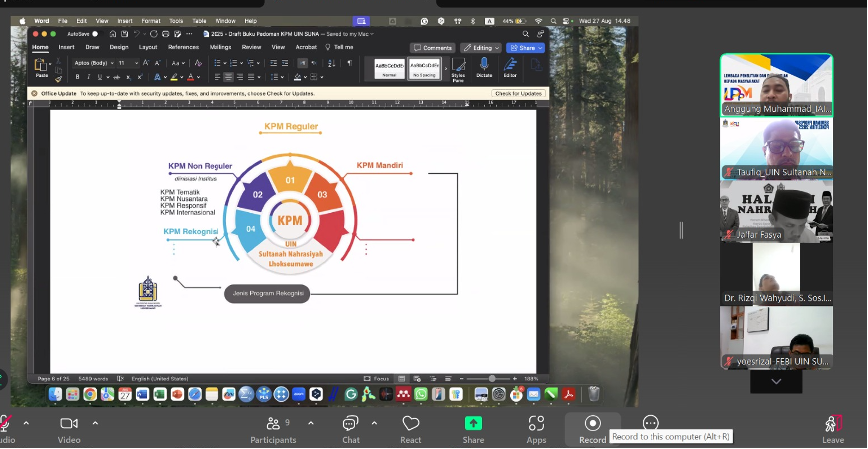Click the Record meeting icon

click(592, 424)
